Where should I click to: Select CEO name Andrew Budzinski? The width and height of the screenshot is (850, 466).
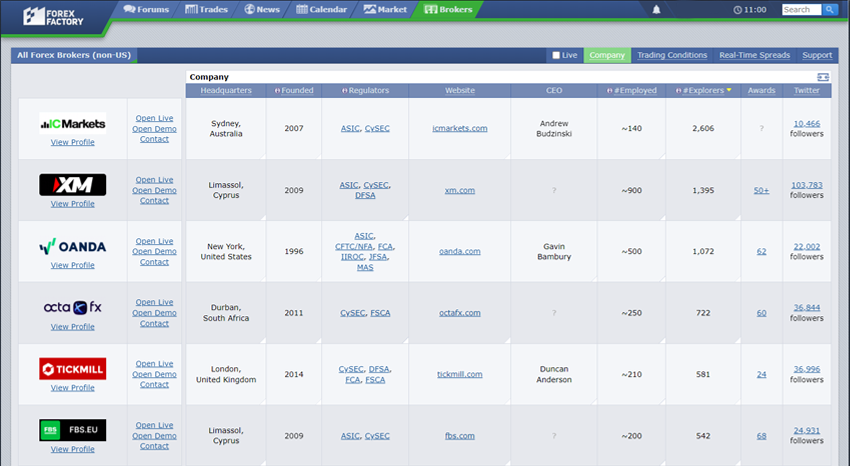(554, 128)
